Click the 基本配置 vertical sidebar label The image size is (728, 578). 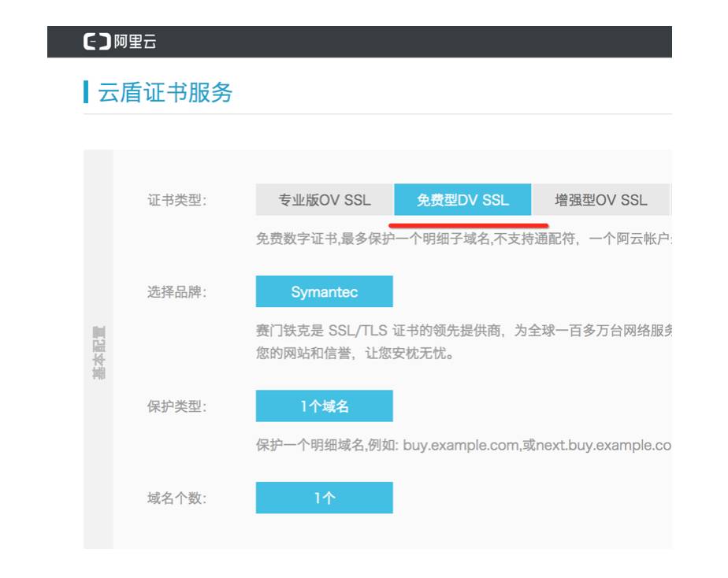point(99,353)
